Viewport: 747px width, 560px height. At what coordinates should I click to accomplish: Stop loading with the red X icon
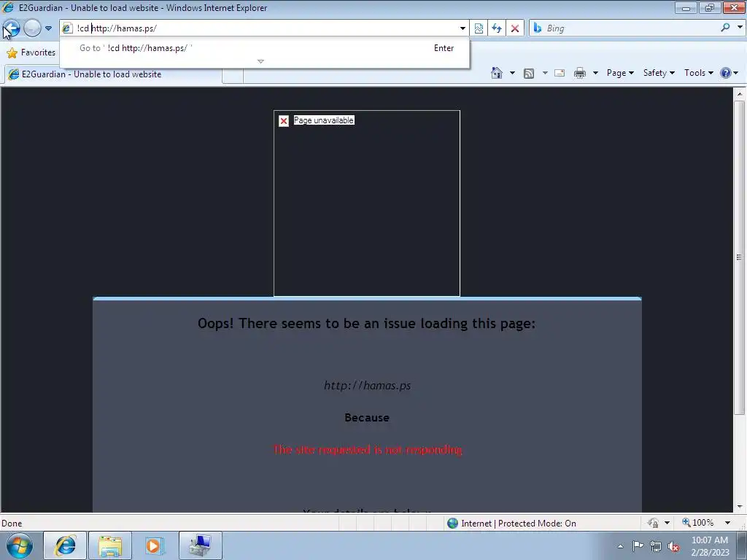[515, 28]
